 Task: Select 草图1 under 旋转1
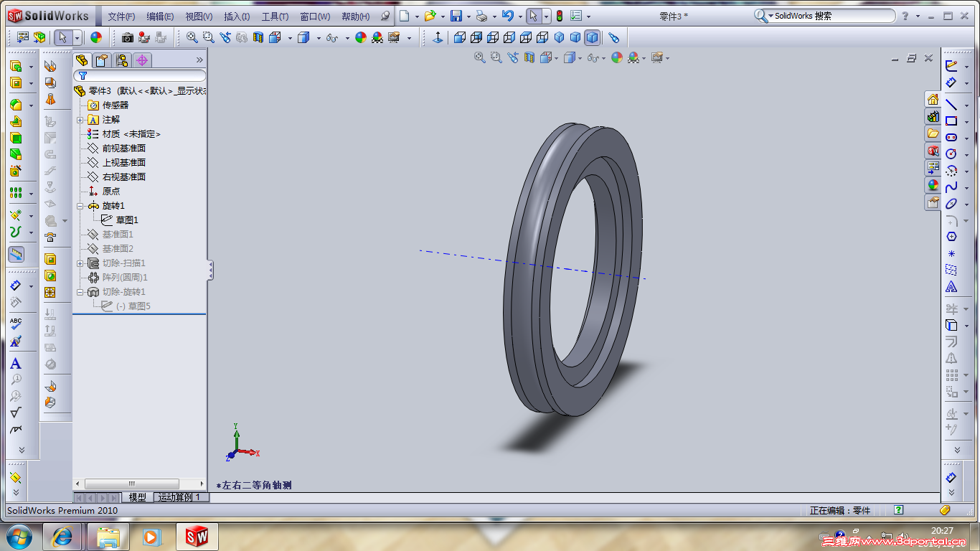(127, 220)
